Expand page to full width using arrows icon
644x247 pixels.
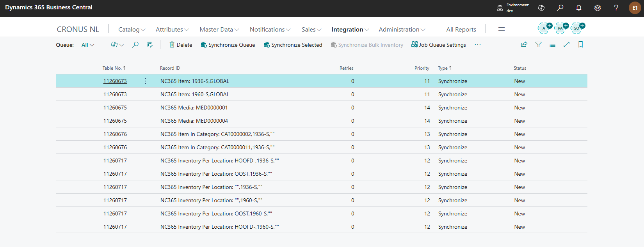click(x=566, y=45)
